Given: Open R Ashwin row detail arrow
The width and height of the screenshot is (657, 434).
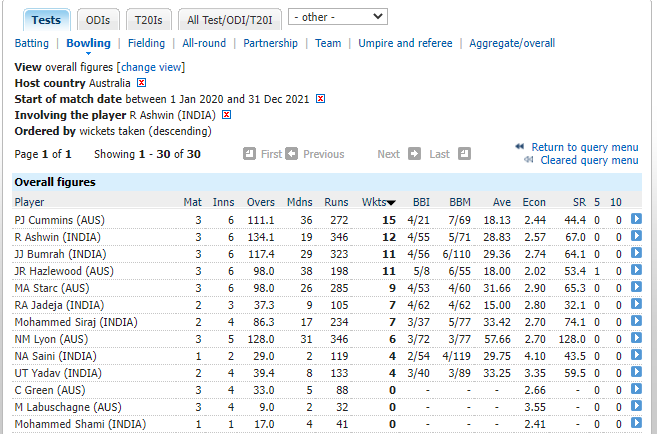Looking at the screenshot, I should pyautogui.click(x=636, y=236).
